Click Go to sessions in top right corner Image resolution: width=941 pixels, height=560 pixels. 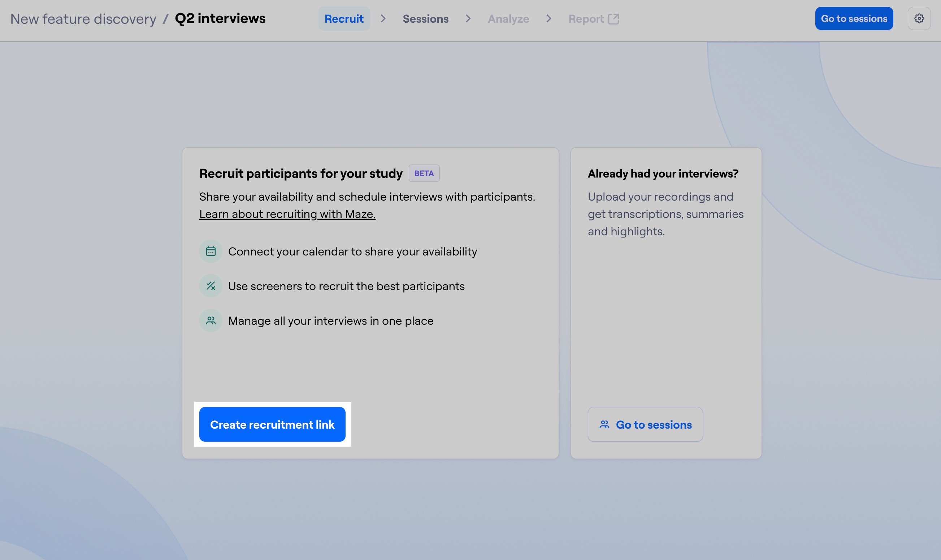coord(854,18)
